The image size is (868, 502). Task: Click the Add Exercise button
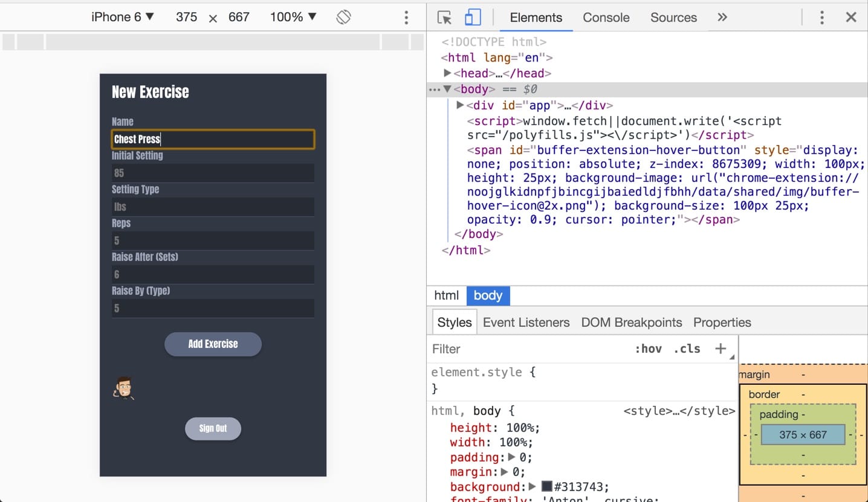(213, 344)
